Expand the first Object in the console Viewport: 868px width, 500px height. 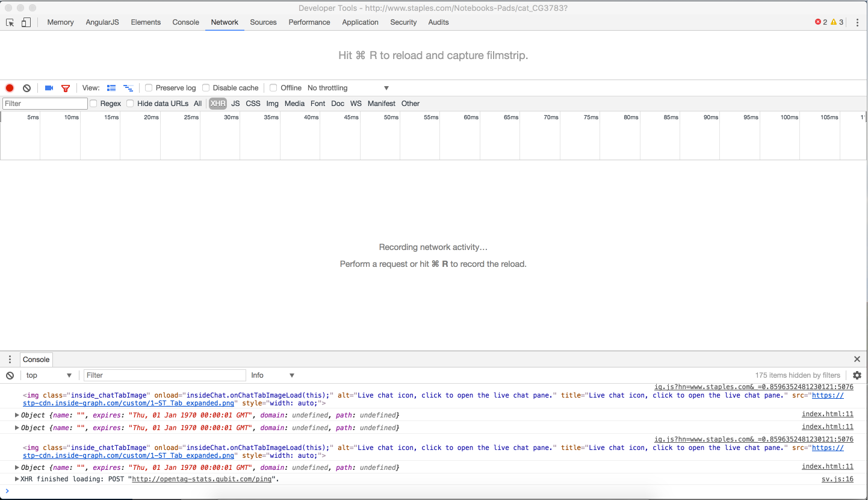click(16, 415)
